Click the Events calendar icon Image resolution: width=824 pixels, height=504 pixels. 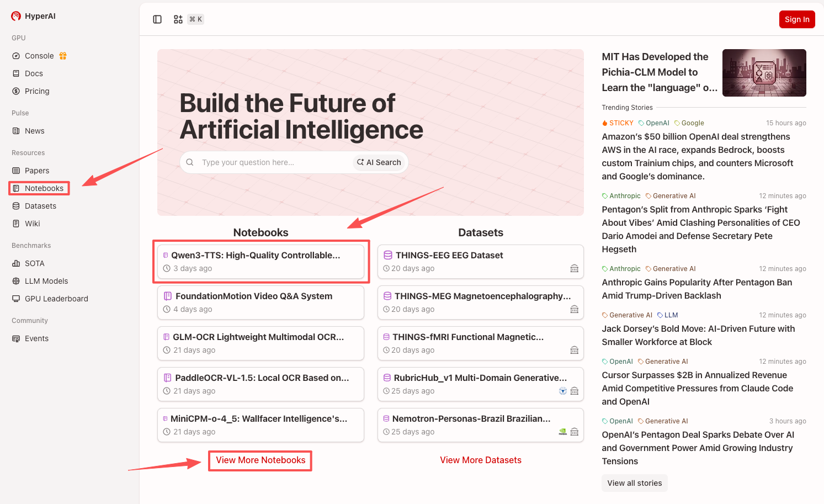click(16, 338)
